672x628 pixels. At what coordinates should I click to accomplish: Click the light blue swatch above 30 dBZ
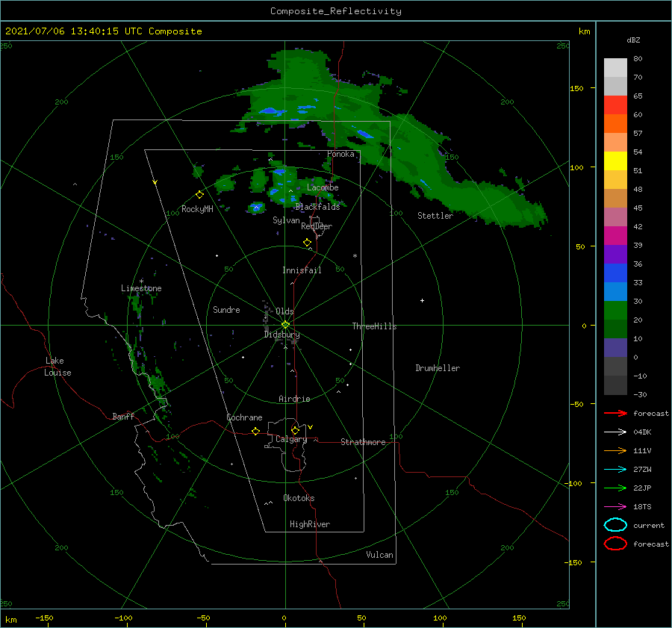pyautogui.click(x=615, y=292)
